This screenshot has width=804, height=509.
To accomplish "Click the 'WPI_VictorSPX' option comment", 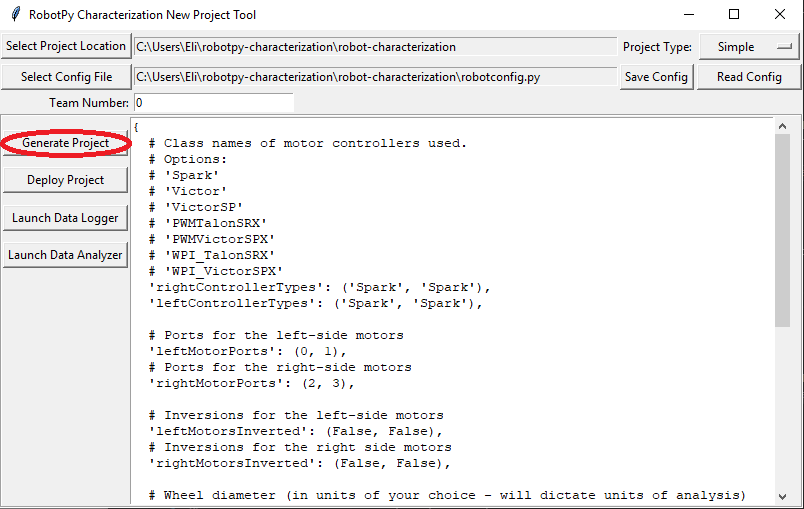I will pos(216,271).
